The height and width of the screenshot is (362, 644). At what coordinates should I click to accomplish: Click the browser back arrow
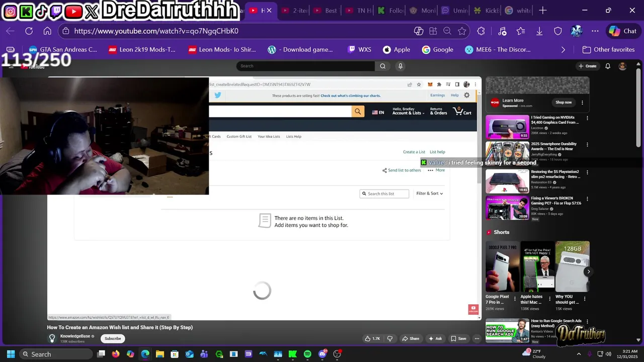[10, 31]
